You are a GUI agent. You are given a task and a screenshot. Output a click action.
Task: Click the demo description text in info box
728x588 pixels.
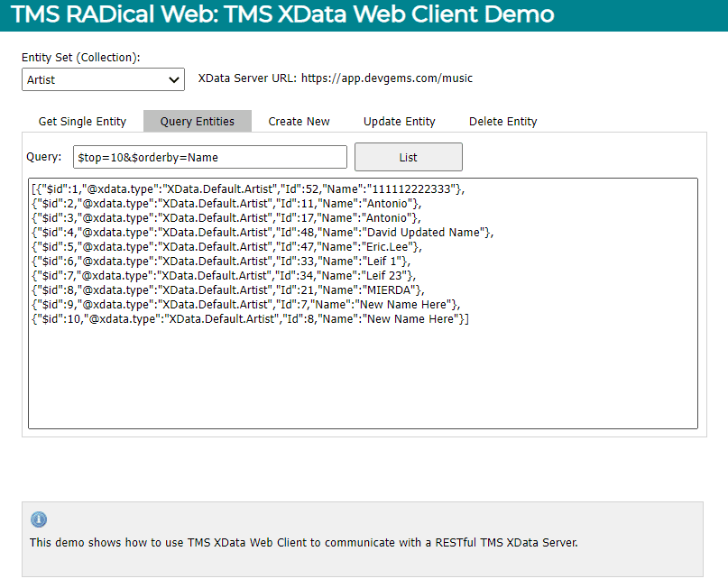[x=304, y=542]
